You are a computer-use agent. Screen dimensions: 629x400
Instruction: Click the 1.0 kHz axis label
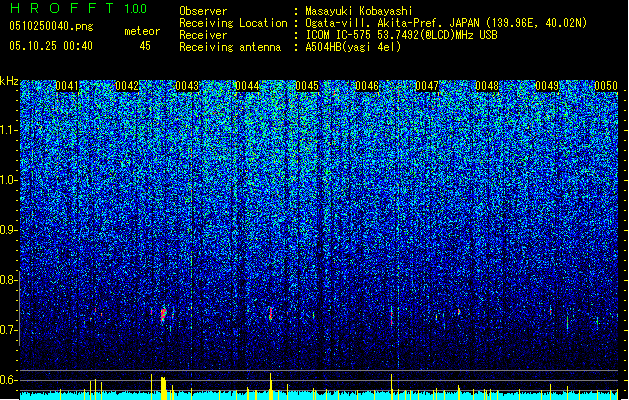[8, 180]
